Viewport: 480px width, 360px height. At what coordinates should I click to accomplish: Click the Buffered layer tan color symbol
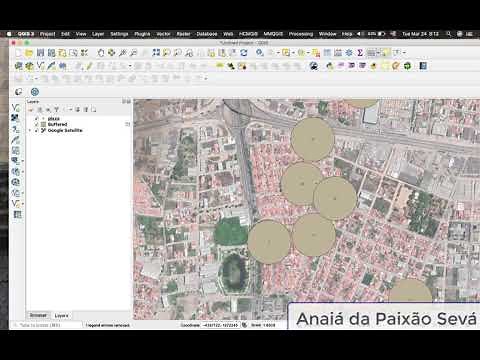point(43,124)
